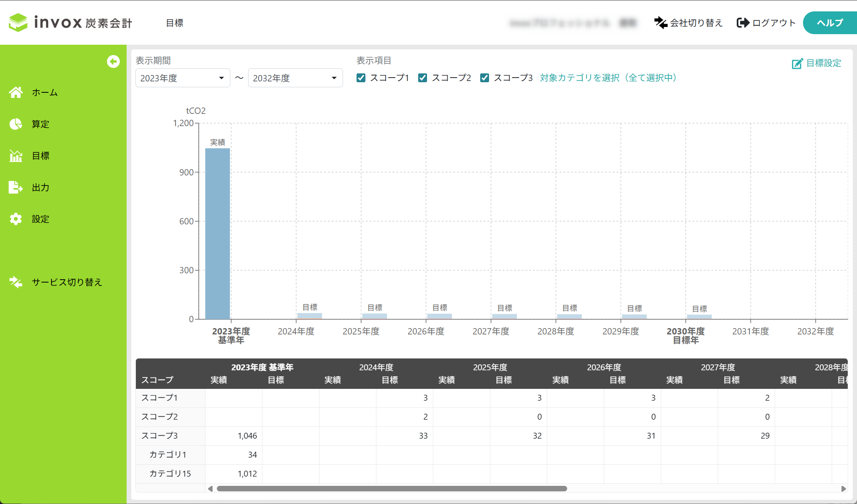Click the pie chart 算定 icon
Image resolution: width=857 pixels, height=504 pixels.
click(16, 124)
